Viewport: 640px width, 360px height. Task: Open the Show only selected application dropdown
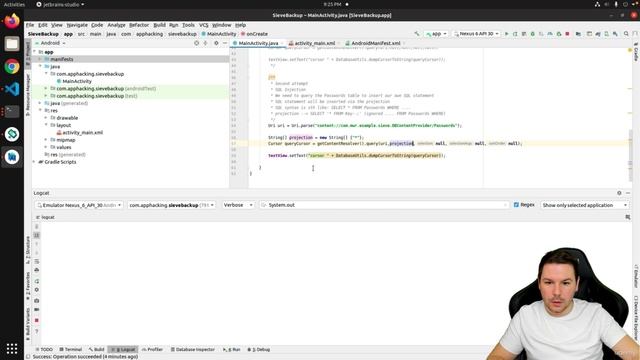[x=584, y=205]
